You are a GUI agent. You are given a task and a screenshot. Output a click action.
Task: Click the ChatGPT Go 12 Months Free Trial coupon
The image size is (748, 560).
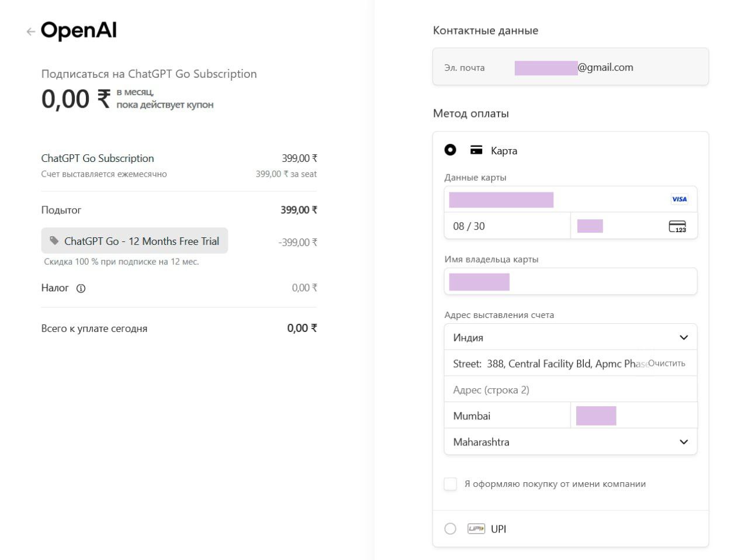(x=135, y=241)
